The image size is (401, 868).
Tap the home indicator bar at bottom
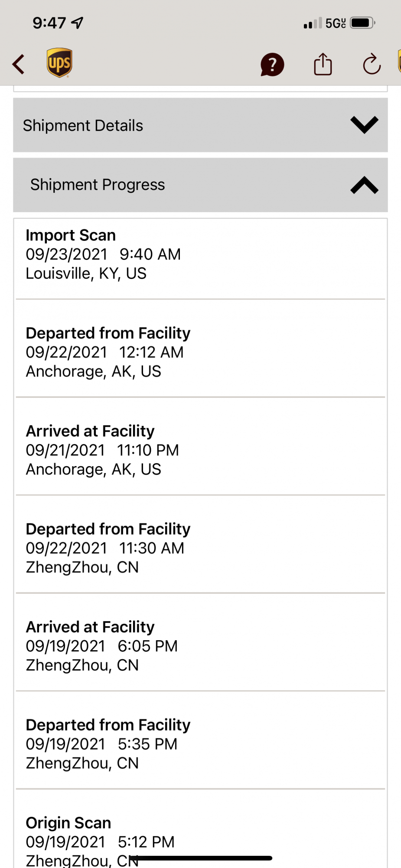pyautogui.click(x=201, y=858)
